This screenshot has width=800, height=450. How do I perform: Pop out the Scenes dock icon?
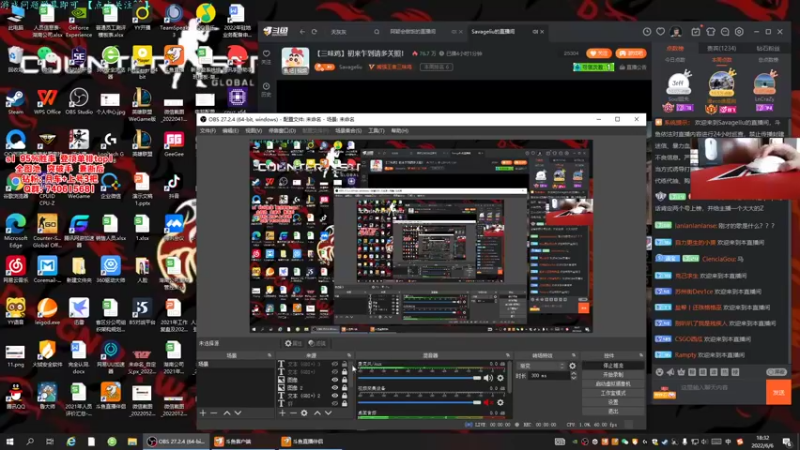point(269,355)
